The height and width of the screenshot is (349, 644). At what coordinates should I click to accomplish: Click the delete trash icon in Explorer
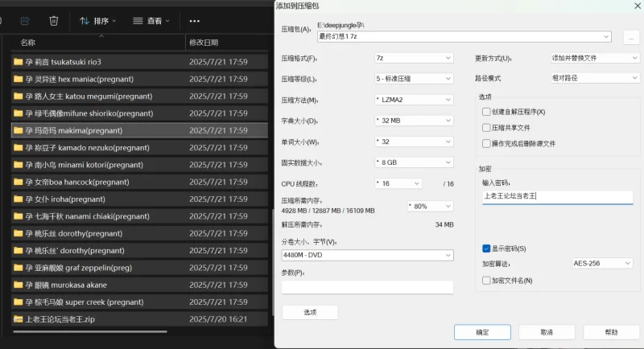pyautogui.click(x=54, y=20)
